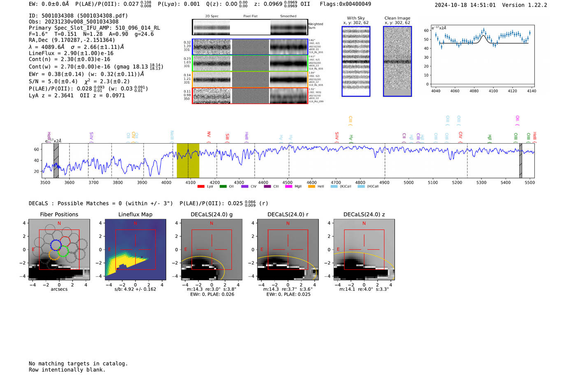Click the Weighted Sum spectrum strip

pos(250,27)
